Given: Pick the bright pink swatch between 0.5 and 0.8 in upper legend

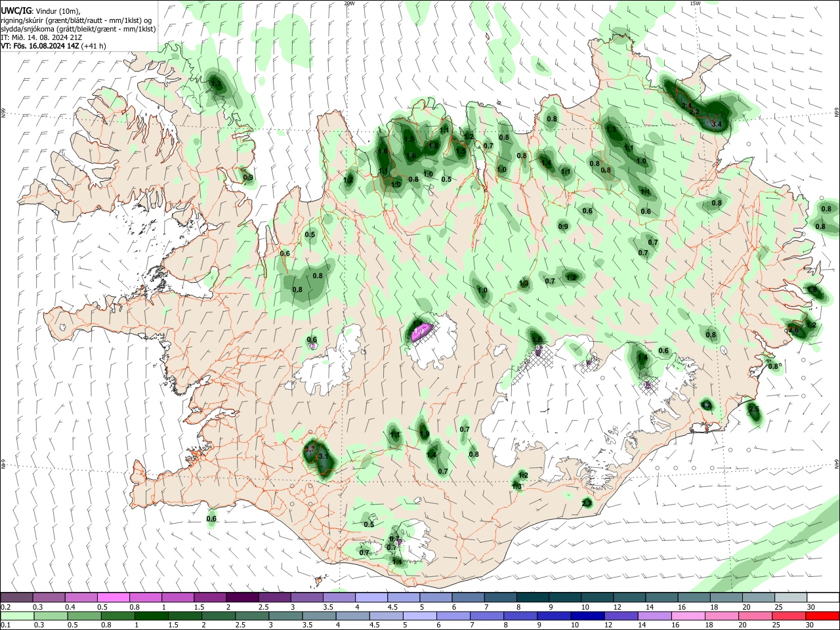Looking at the screenshot, I should coord(113,597).
